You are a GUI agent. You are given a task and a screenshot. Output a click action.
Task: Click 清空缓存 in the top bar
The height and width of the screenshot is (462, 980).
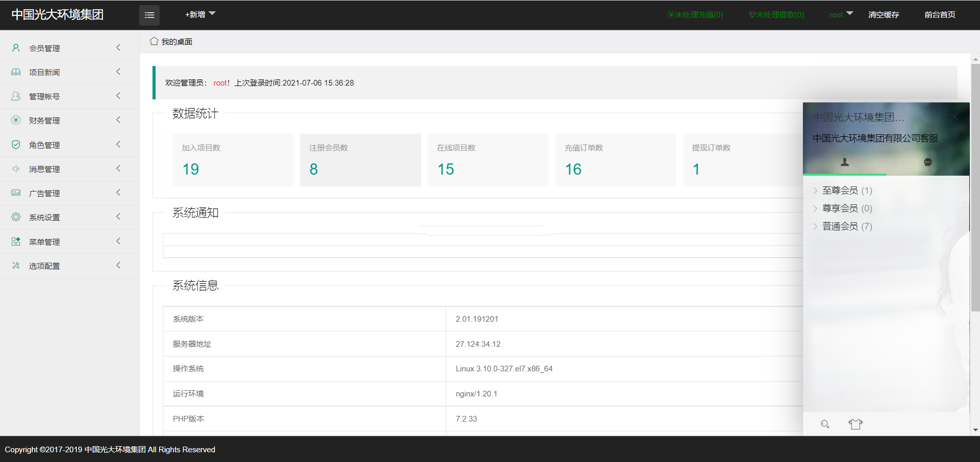pos(883,15)
